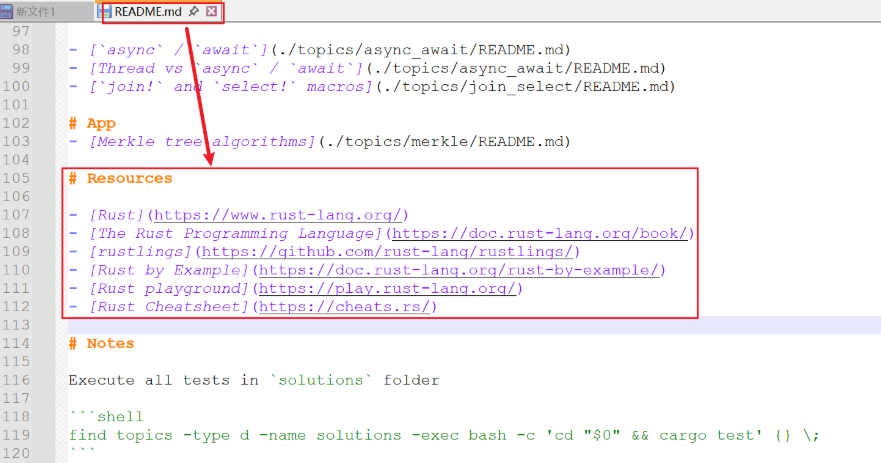Open the https://www.rust-lang.org/ link
881x463 pixels.
pos(278,215)
